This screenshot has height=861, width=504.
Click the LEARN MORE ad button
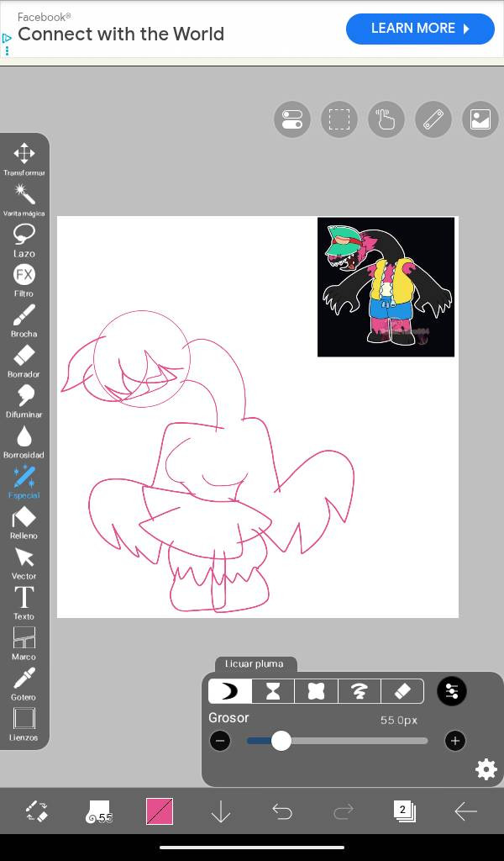tap(420, 29)
